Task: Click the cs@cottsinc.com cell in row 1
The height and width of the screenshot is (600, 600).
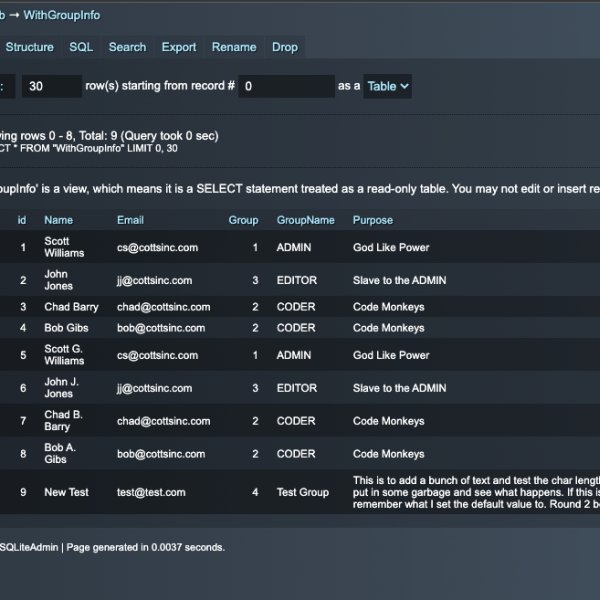Action: [157, 247]
